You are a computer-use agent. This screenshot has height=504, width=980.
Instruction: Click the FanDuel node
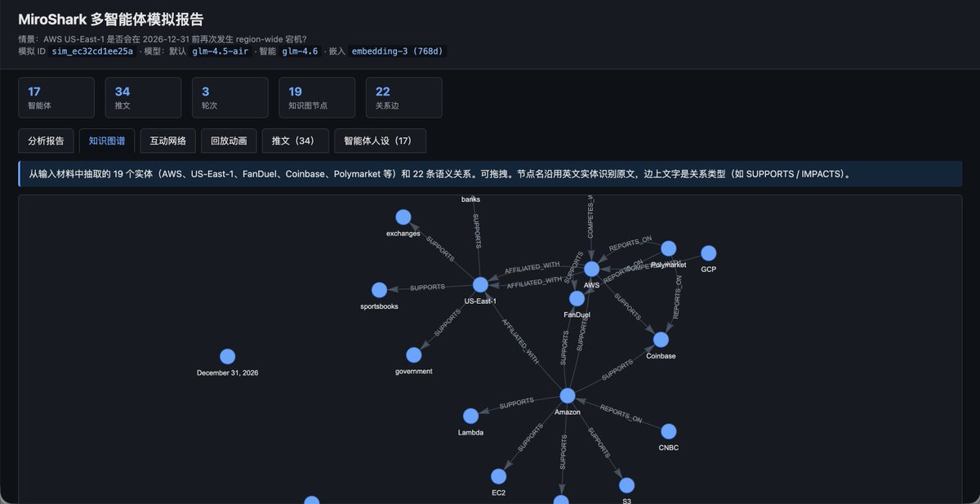(x=577, y=298)
